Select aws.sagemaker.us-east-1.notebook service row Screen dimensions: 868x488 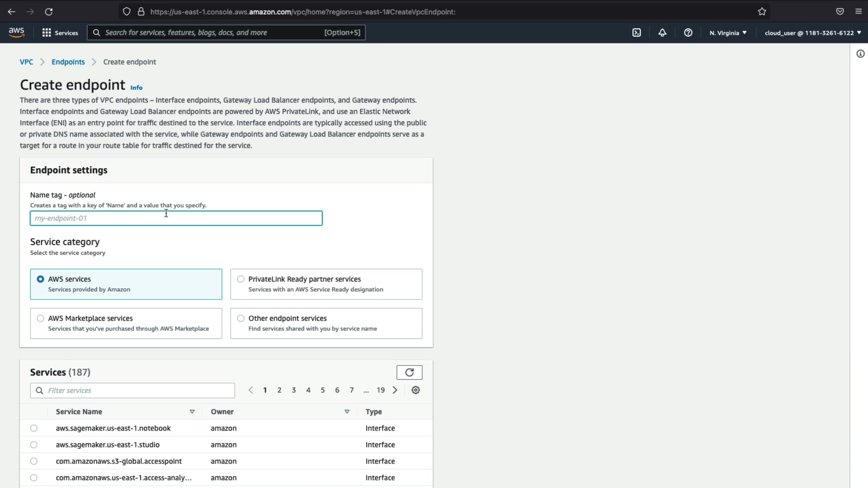pyautogui.click(x=34, y=428)
